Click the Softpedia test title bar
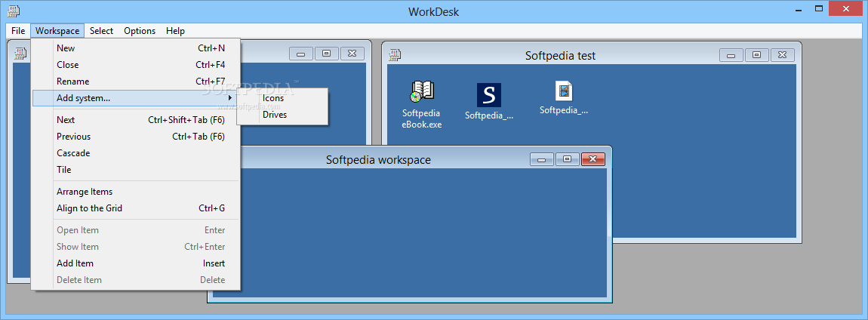This screenshot has width=868, height=320. pyautogui.click(x=560, y=56)
